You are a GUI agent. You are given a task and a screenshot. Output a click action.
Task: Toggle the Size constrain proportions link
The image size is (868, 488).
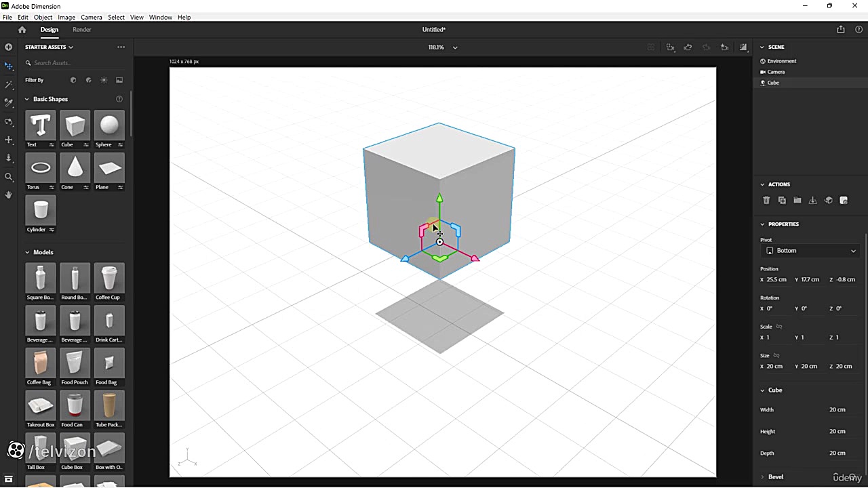776,355
